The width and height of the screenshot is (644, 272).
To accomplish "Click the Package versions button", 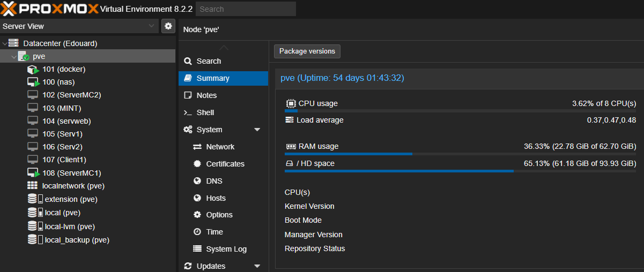I will click(x=307, y=51).
